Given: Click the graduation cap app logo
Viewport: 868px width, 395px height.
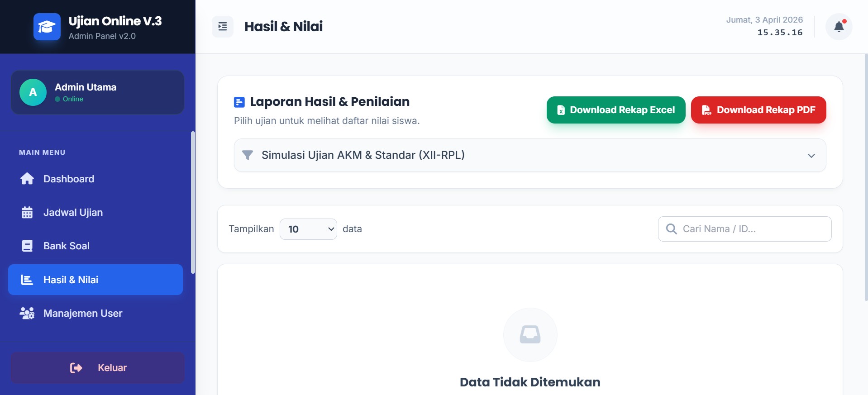Looking at the screenshot, I should 47,27.
